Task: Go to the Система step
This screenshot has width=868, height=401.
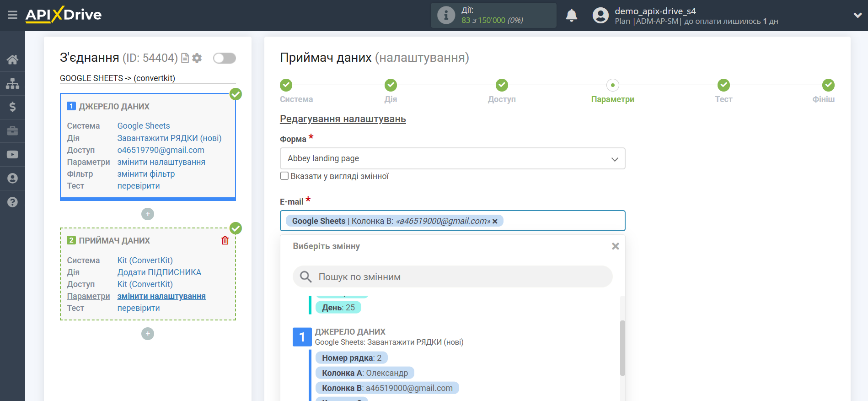Action: tap(286, 85)
